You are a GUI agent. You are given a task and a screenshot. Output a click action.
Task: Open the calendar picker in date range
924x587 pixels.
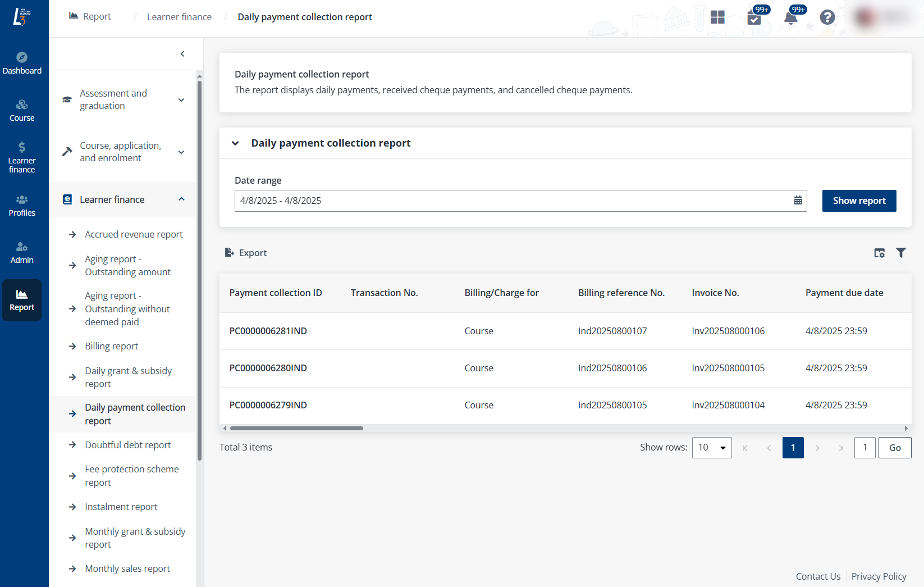coord(798,201)
